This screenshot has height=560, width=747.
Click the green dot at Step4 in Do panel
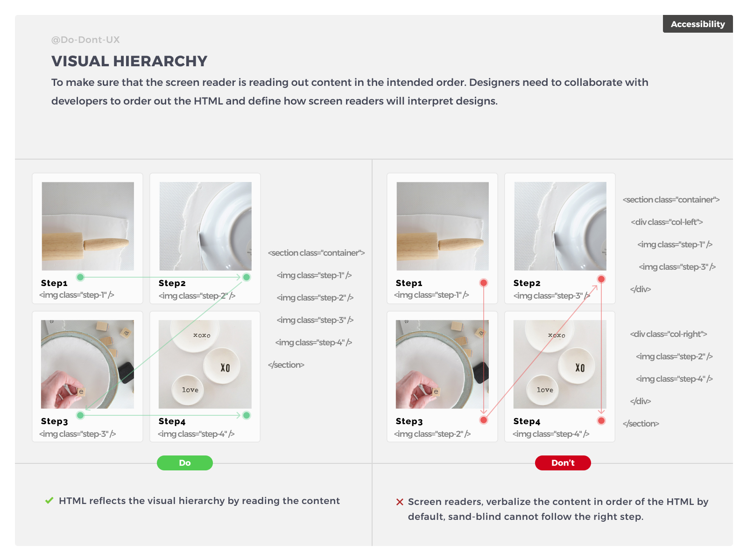247,415
